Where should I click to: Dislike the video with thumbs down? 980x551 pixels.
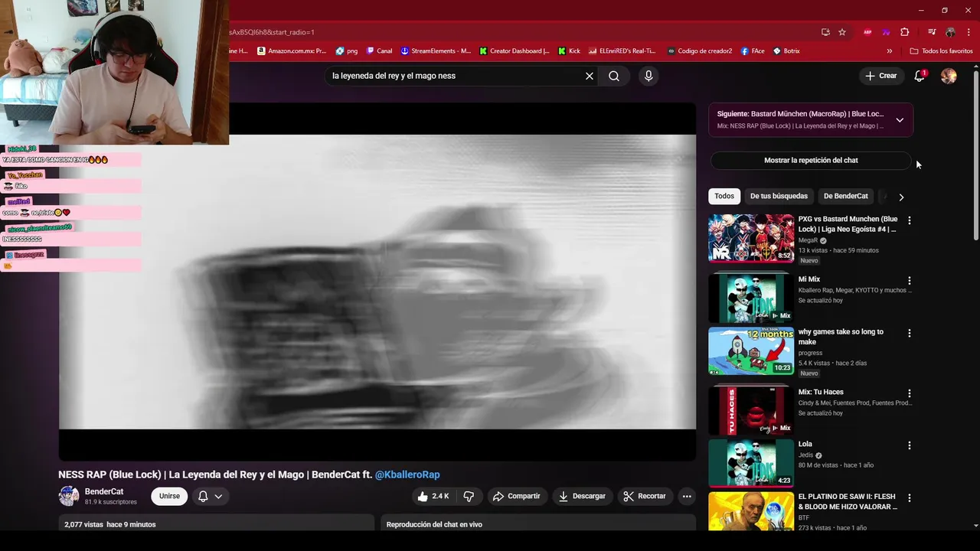coord(469,496)
